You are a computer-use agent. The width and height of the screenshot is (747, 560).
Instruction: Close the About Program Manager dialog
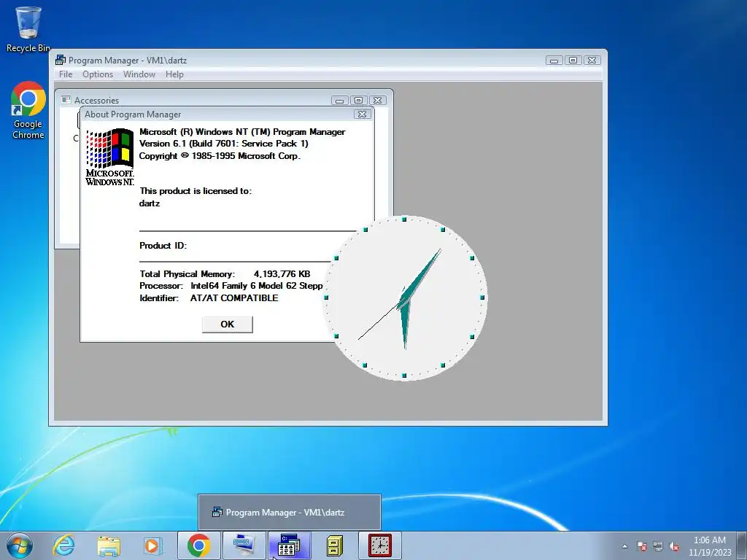[x=362, y=114]
